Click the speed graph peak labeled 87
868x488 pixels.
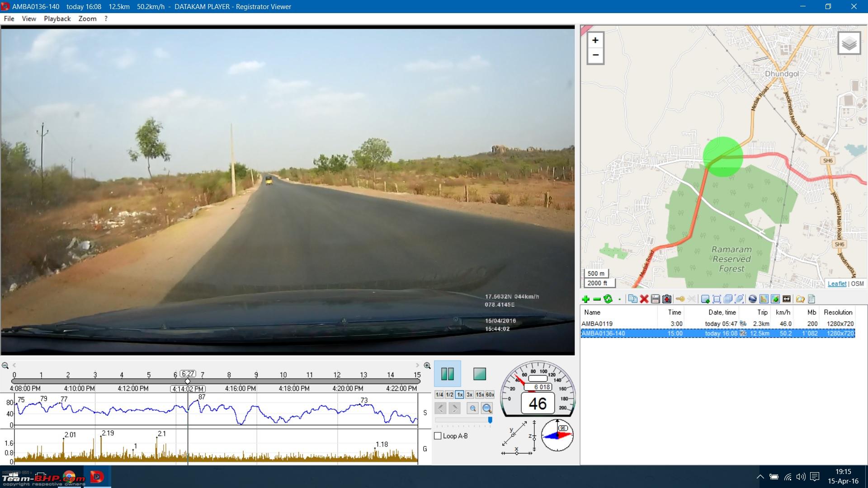[x=202, y=397]
